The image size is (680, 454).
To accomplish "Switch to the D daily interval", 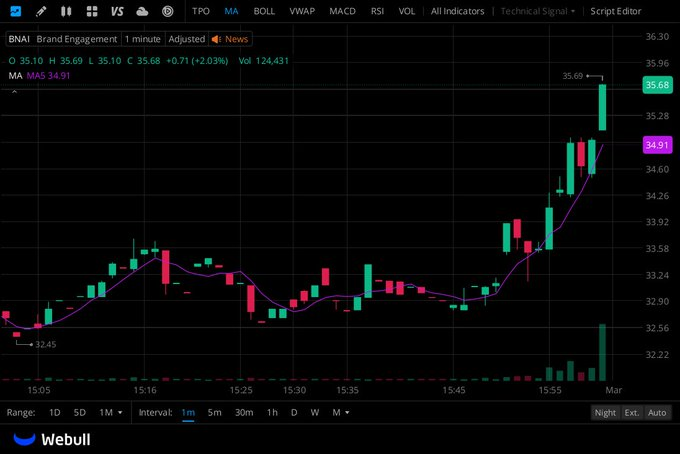I will 294,412.
